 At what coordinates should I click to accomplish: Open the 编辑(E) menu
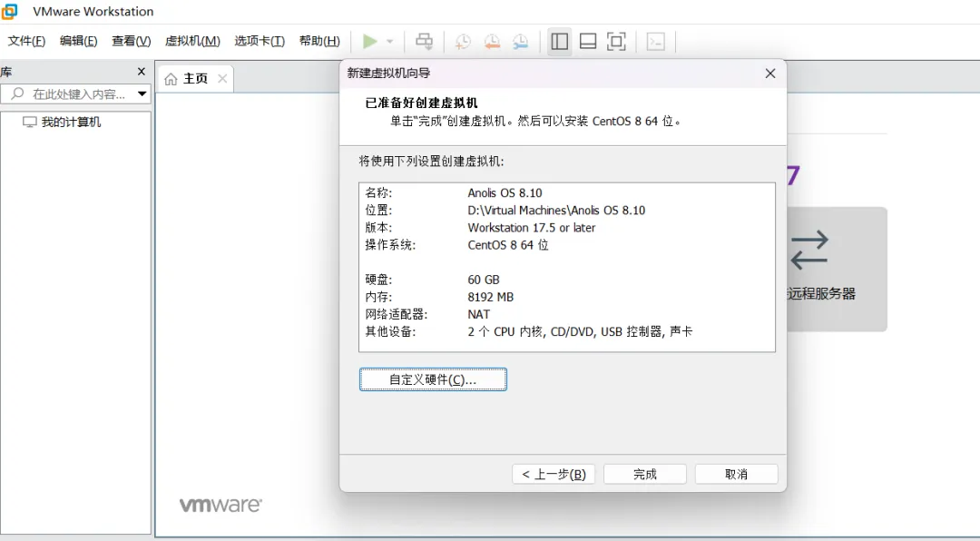78,41
